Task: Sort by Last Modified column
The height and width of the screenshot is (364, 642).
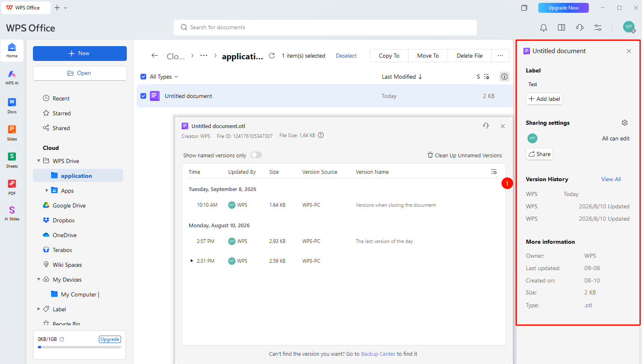Action: pos(402,77)
